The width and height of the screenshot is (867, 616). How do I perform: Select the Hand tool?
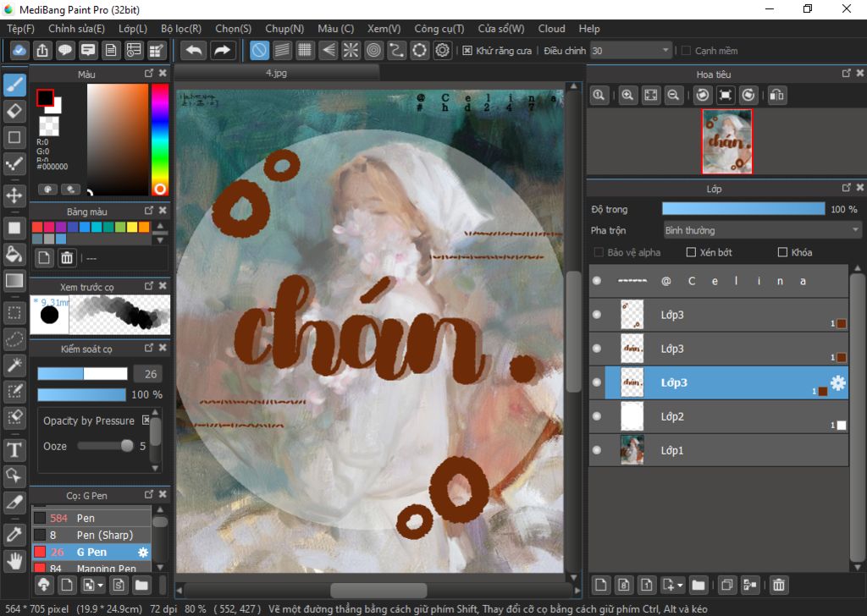click(x=14, y=561)
